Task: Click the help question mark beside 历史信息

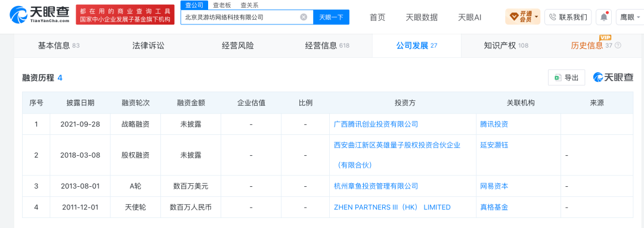Action: pyautogui.click(x=618, y=45)
